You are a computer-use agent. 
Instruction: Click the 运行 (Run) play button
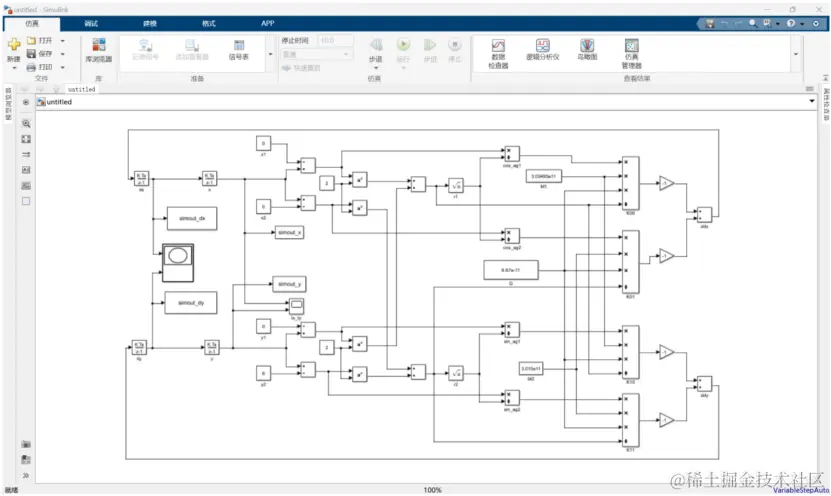(x=403, y=45)
